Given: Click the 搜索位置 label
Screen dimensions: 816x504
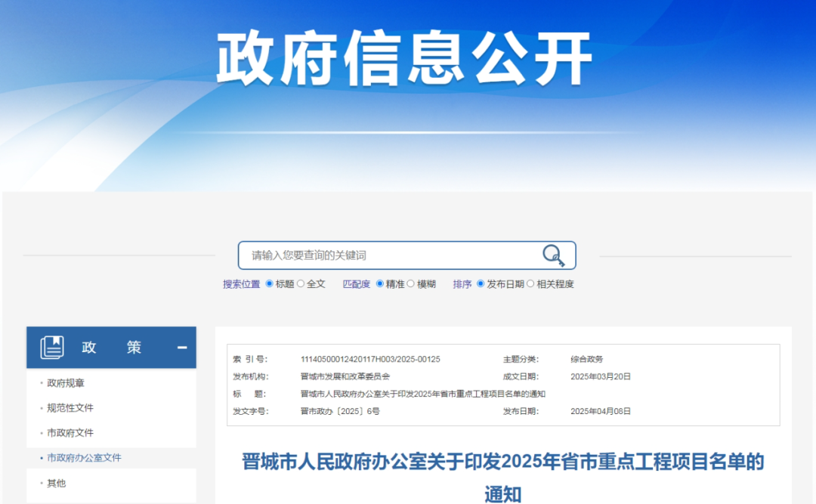Looking at the screenshot, I should (242, 284).
